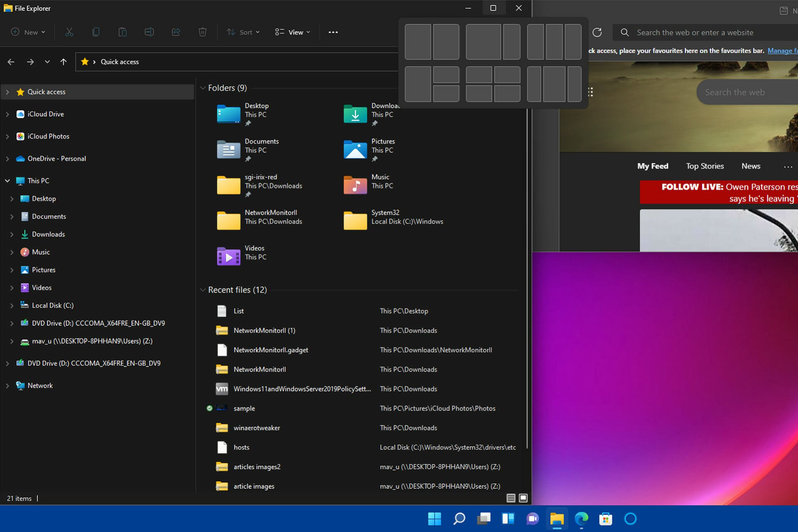Image resolution: width=798 pixels, height=532 pixels.
Task: Open Cortana from the taskbar
Action: click(x=631, y=519)
